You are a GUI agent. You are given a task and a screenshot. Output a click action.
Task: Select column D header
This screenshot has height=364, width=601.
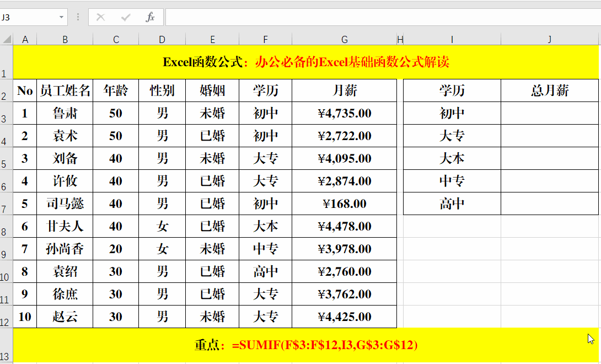[162, 40]
